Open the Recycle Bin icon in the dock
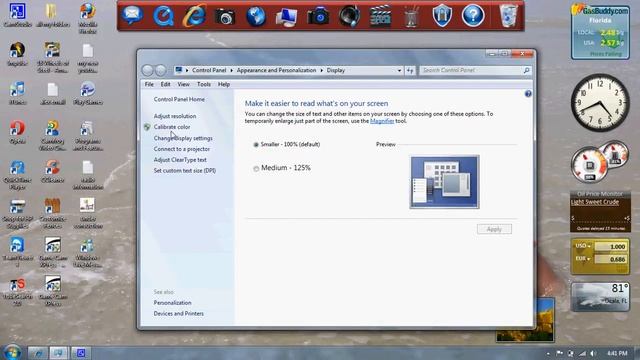This screenshot has width=640, height=360. coord(508,16)
